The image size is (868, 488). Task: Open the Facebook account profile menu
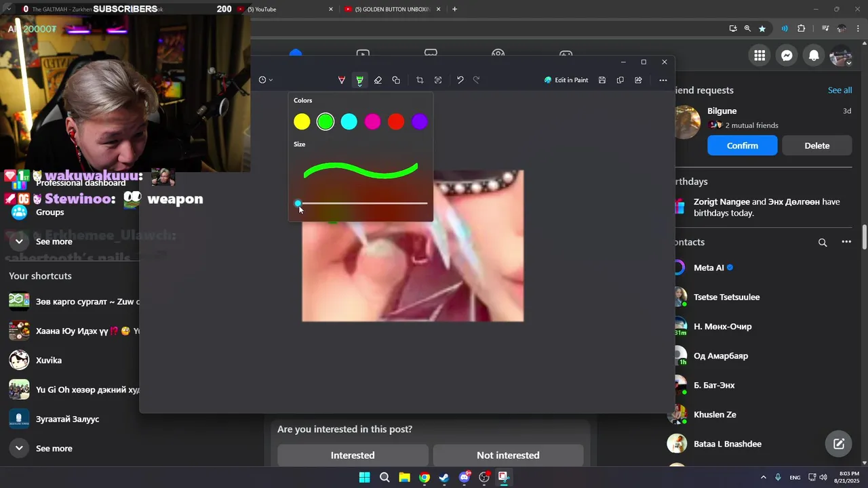(841, 56)
